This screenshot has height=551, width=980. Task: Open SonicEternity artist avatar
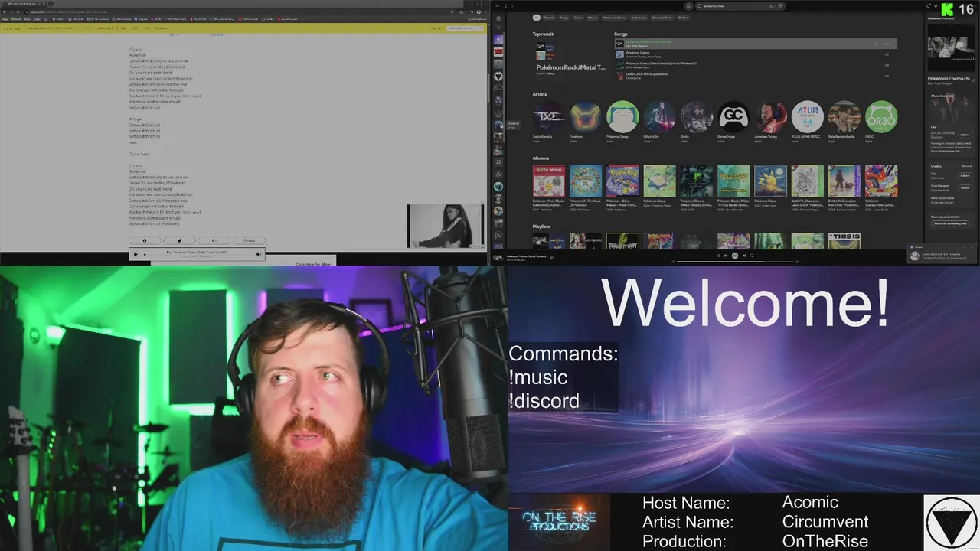(x=548, y=117)
